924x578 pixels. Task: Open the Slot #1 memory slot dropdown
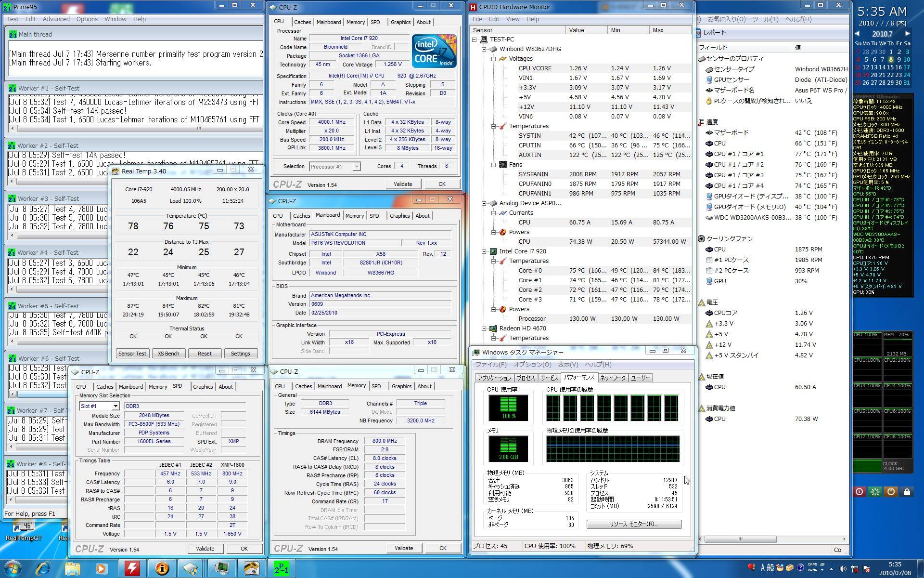coord(115,406)
